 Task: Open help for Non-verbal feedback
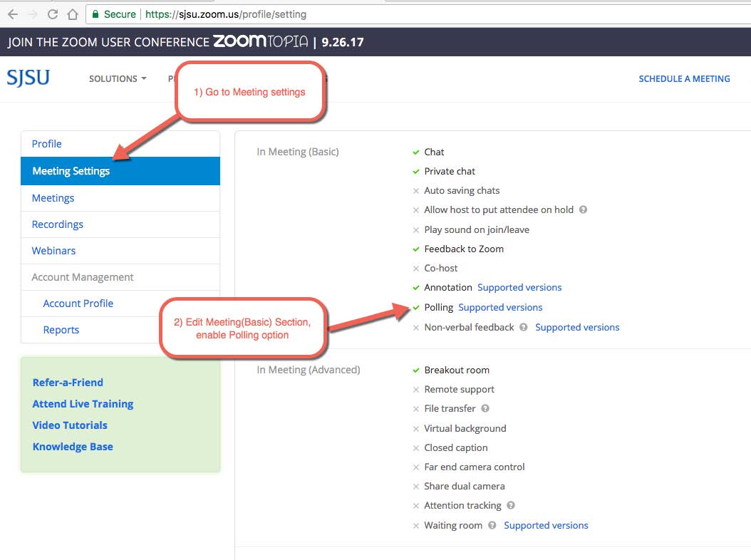[524, 327]
